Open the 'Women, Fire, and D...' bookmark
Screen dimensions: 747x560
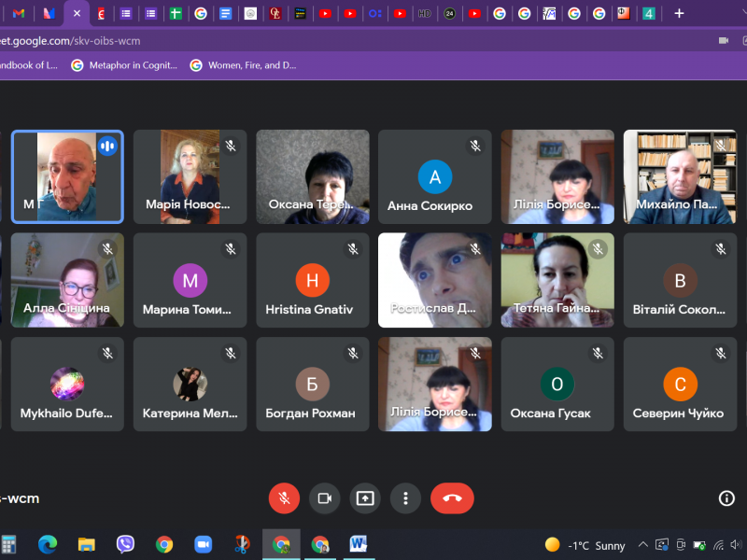(x=243, y=65)
